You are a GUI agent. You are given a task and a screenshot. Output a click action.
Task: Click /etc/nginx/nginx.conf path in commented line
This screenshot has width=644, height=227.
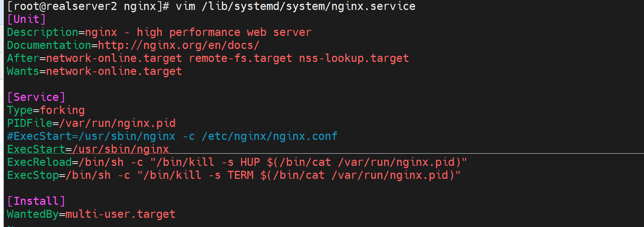(x=269, y=136)
